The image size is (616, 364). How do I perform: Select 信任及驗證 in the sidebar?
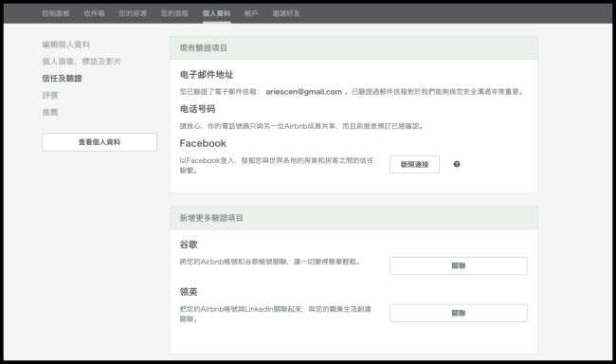(62, 79)
